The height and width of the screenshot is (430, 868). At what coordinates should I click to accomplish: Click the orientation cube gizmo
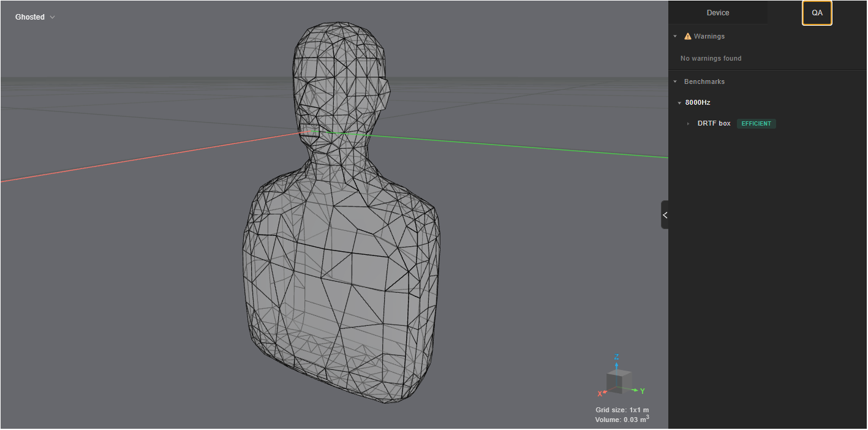[619, 382]
